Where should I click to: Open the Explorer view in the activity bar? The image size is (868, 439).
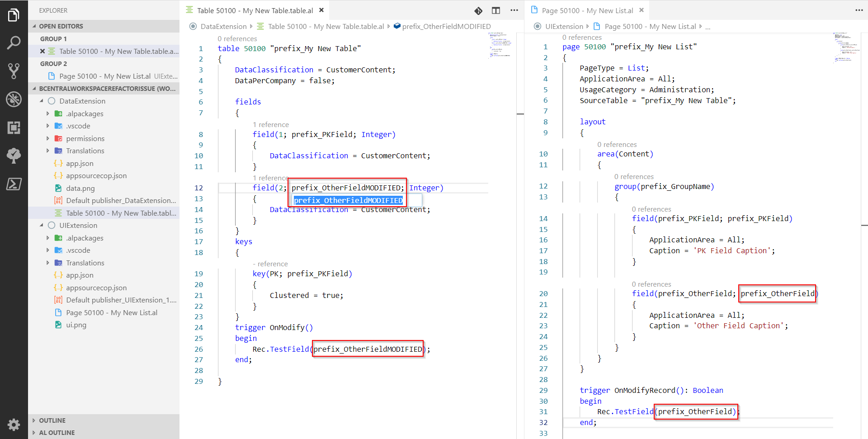[14, 15]
